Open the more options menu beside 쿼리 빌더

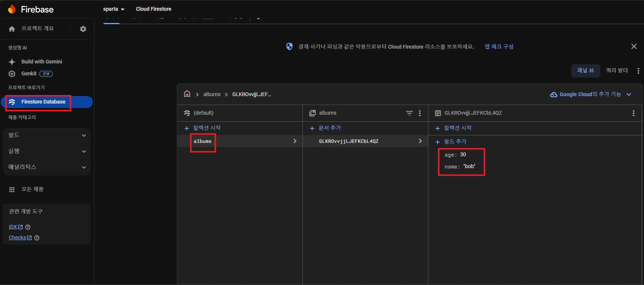click(x=638, y=71)
